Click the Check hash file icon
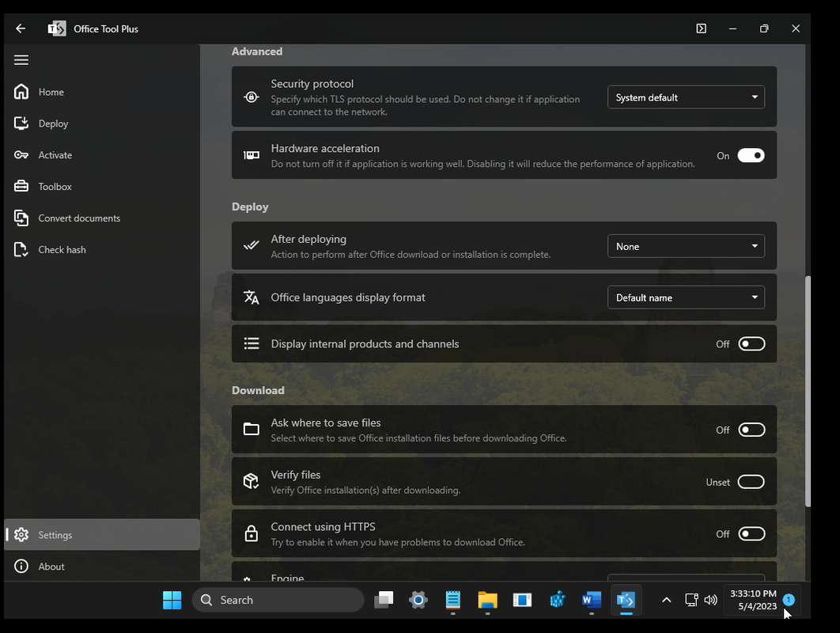This screenshot has width=840, height=633. (21, 250)
